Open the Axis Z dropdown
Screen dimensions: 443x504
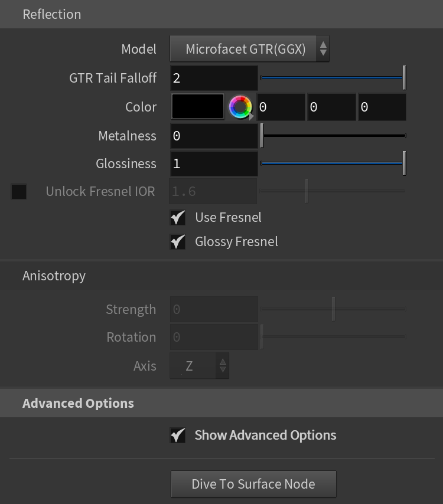pos(200,365)
